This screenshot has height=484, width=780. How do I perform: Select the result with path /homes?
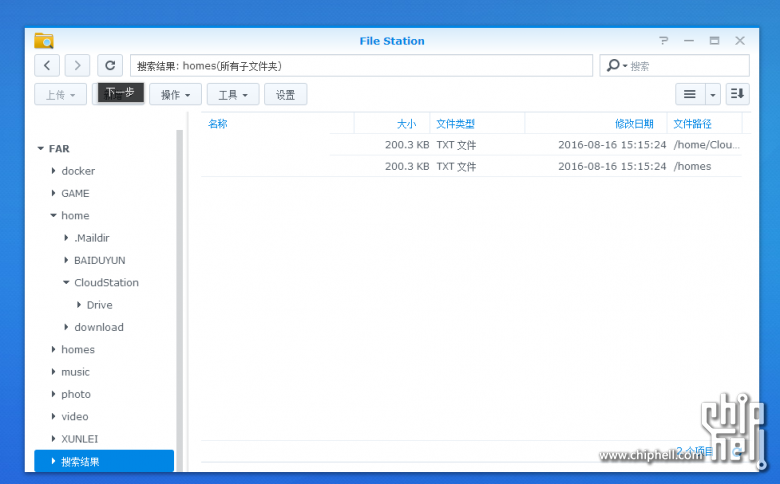pyautogui.click(x=471, y=166)
